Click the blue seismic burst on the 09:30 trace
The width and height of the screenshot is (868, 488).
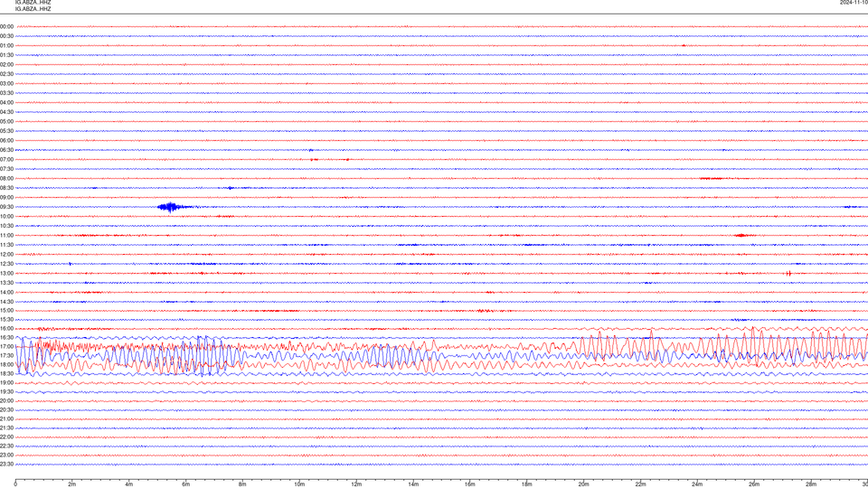click(171, 208)
